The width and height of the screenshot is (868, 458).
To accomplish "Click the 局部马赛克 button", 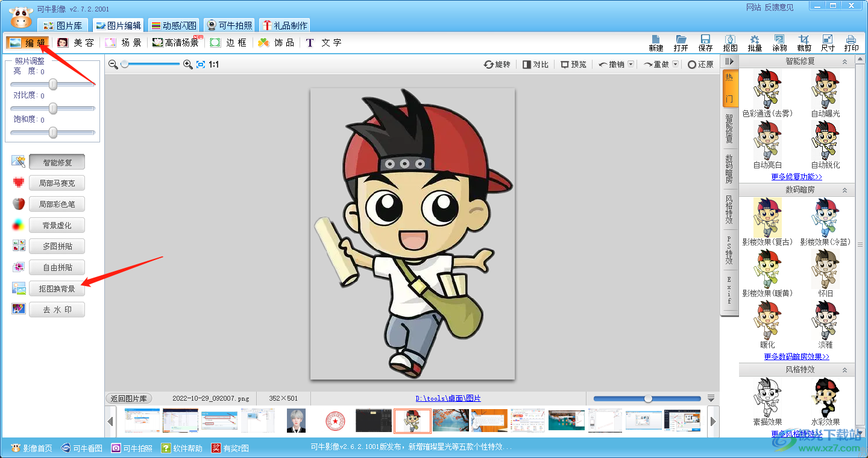I will tap(57, 183).
